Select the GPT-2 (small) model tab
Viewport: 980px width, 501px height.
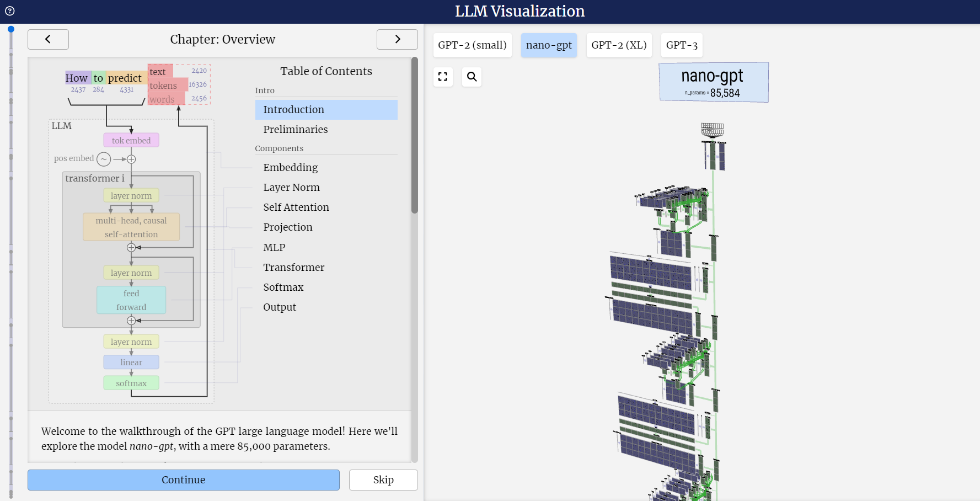coord(473,45)
